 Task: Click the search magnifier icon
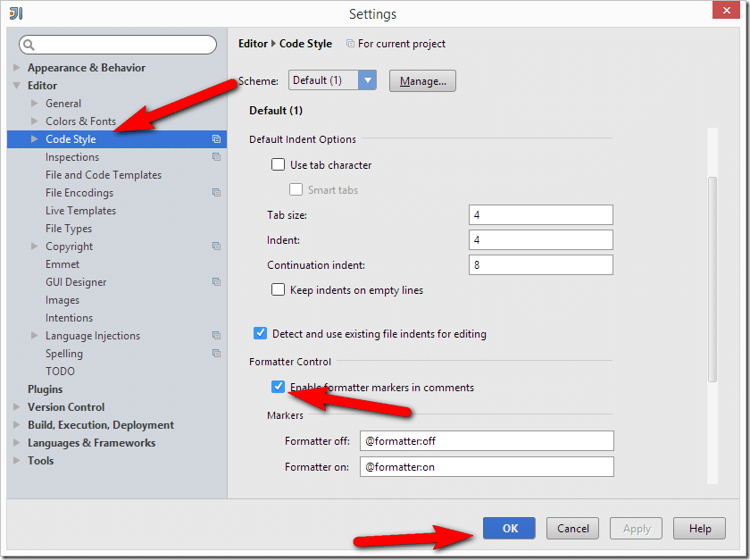29,45
